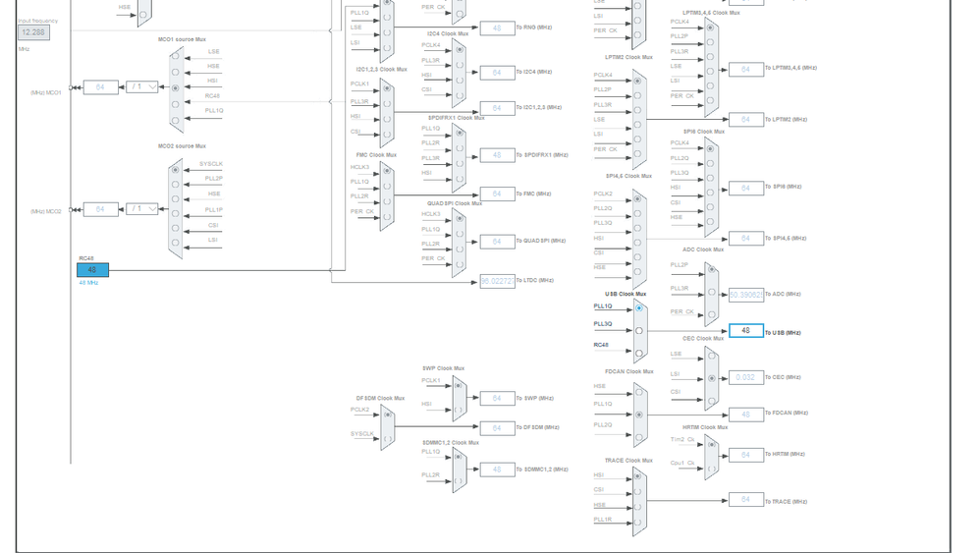Select PLL3R on ADC Clock Mux
This screenshot has width=980, height=553.
711,293
